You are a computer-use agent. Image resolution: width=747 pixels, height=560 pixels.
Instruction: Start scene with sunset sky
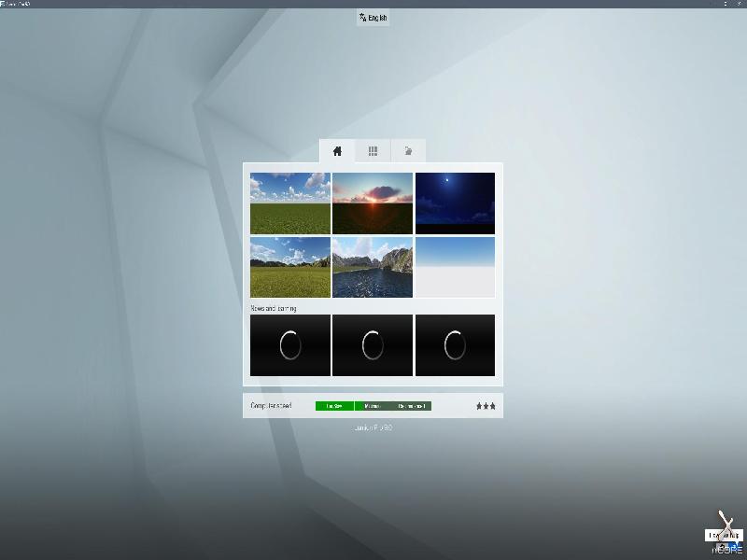pyautogui.click(x=373, y=203)
